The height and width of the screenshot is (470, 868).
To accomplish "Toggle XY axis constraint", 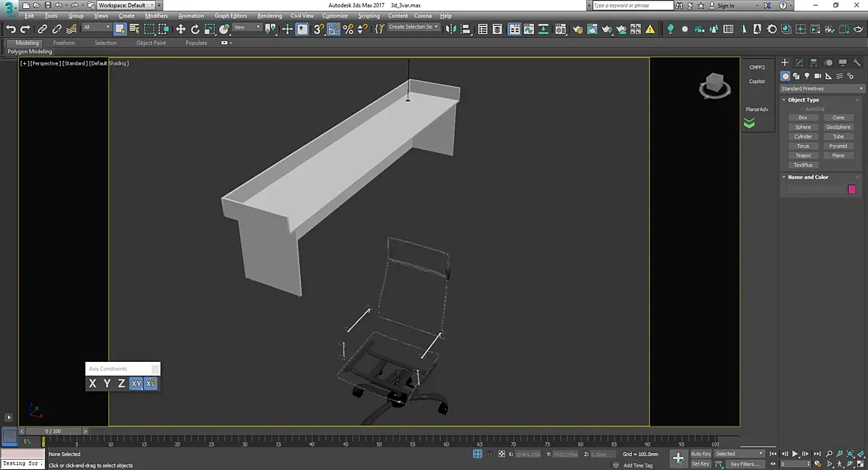I will [x=136, y=383].
